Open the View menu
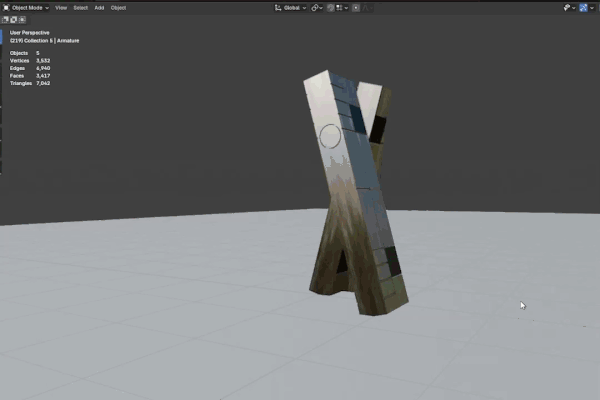This screenshot has width=600, height=400. (x=61, y=7)
